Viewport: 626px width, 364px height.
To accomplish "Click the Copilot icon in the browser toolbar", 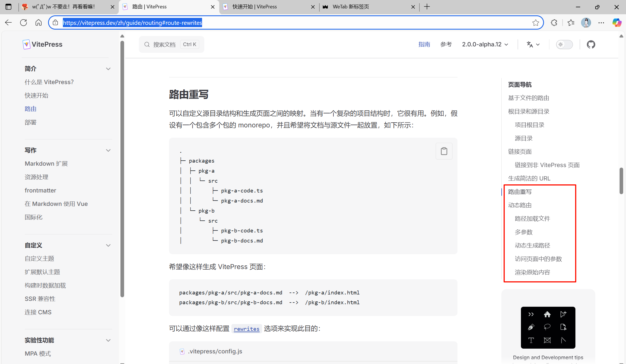I will [x=616, y=23].
